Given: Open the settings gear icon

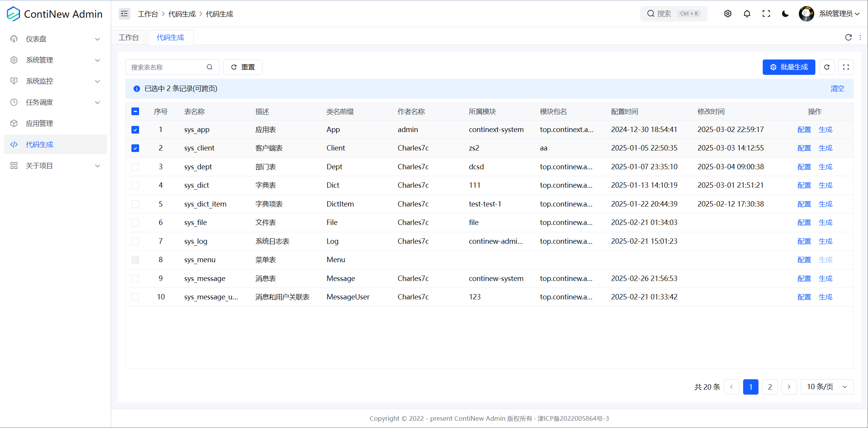Looking at the screenshot, I should (728, 14).
